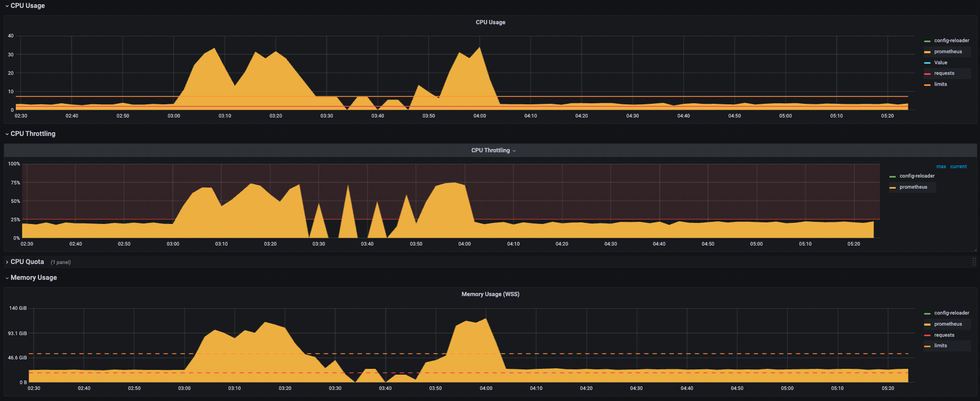Open the Memory Usage (WSS) panel menu
Image resolution: width=980 pixels, height=401 pixels.
(x=490, y=294)
